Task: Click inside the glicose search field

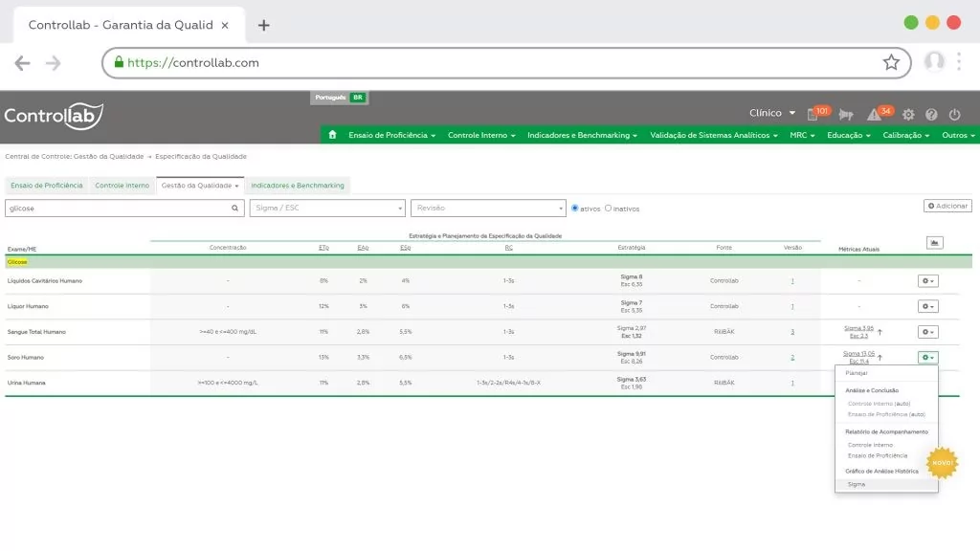Action: [115, 206]
